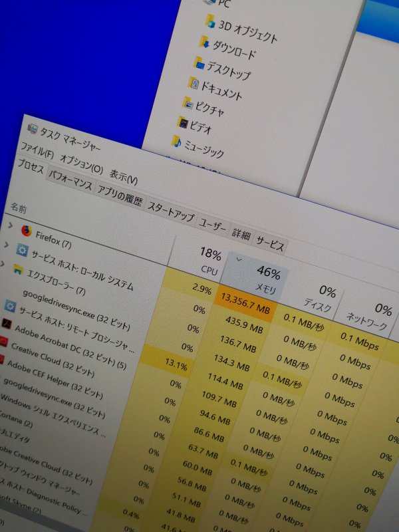
Task: Open the ファイル(F) menu
Action: (x=37, y=151)
